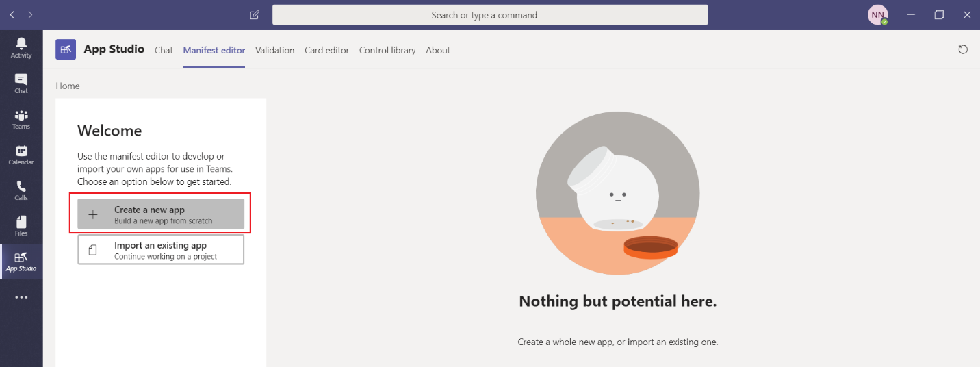Open the Control library tab

pyautogui.click(x=387, y=50)
